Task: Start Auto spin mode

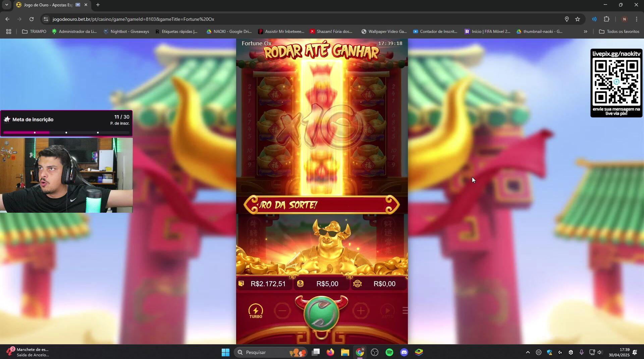Action: tap(388, 311)
